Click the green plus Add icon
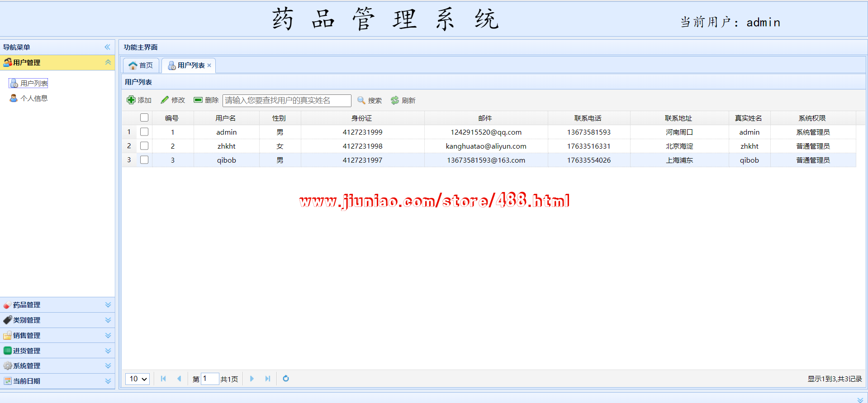Screen dimensions: 868x403 [131, 100]
